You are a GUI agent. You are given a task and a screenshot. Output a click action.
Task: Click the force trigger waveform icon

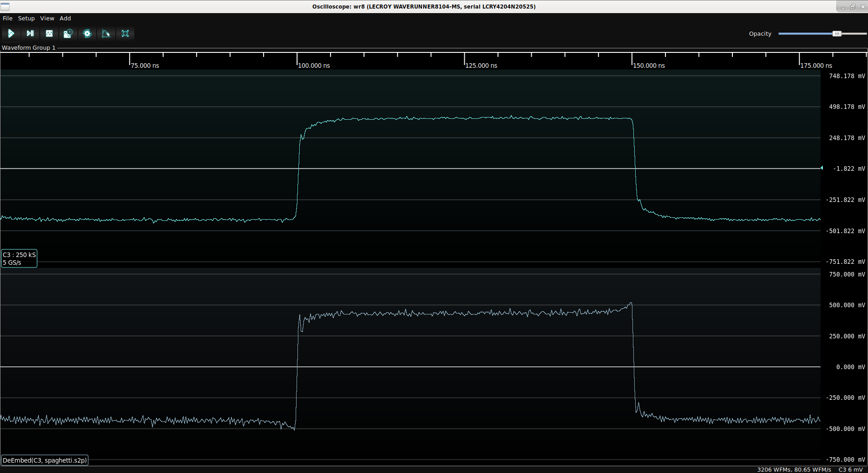pyautogui.click(x=49, y=33)
